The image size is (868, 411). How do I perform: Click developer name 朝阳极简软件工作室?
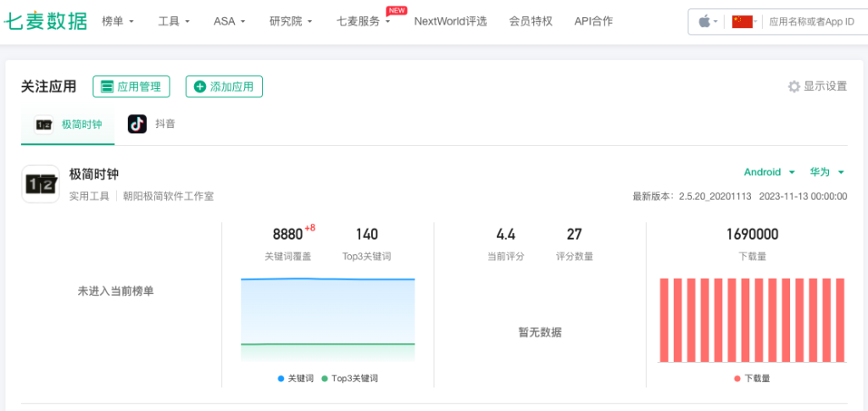pos(169,196)
